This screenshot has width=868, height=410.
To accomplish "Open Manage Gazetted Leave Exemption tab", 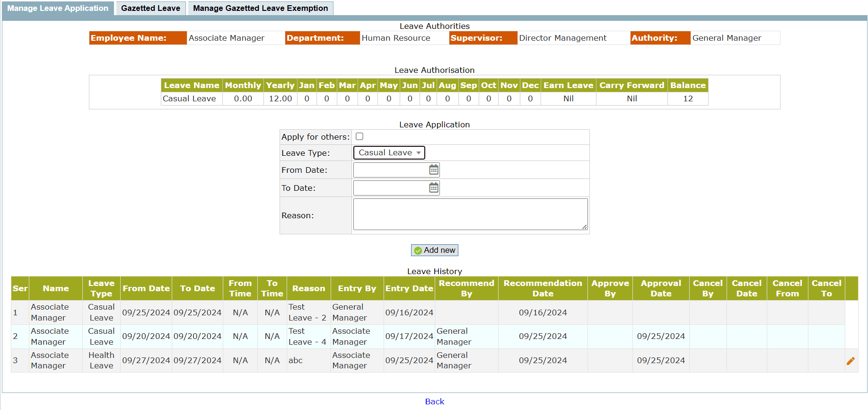I will click(260, 8).
